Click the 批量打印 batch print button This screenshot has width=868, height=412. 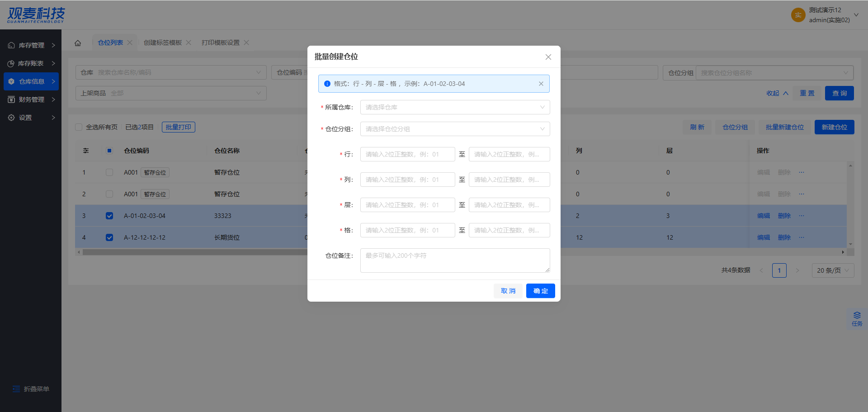[178, 127]
